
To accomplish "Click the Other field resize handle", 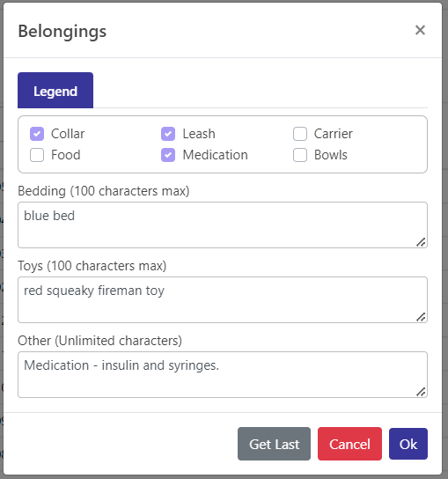I will [421, 392].
